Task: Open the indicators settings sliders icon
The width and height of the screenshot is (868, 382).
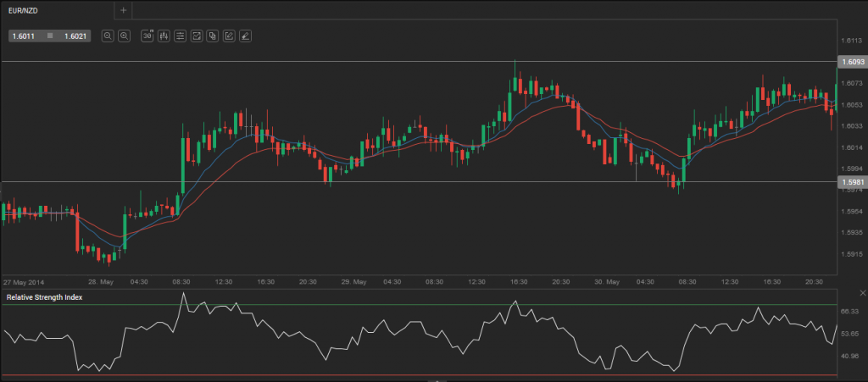Action: click(x=181, y=36)
